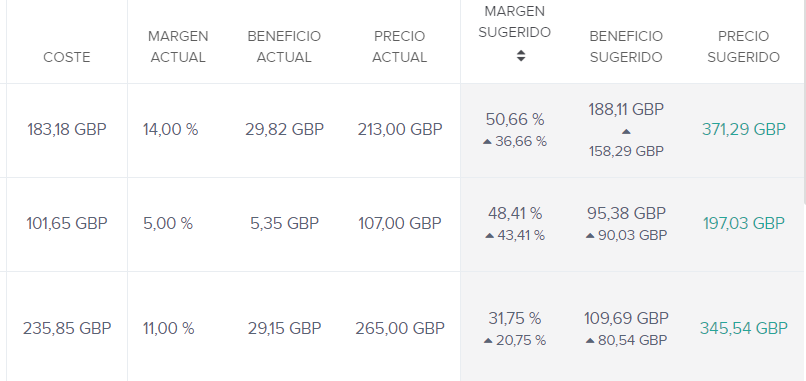Open suggested price 345,54 GBP
806x381 pixels.
[x=744, y=328]
